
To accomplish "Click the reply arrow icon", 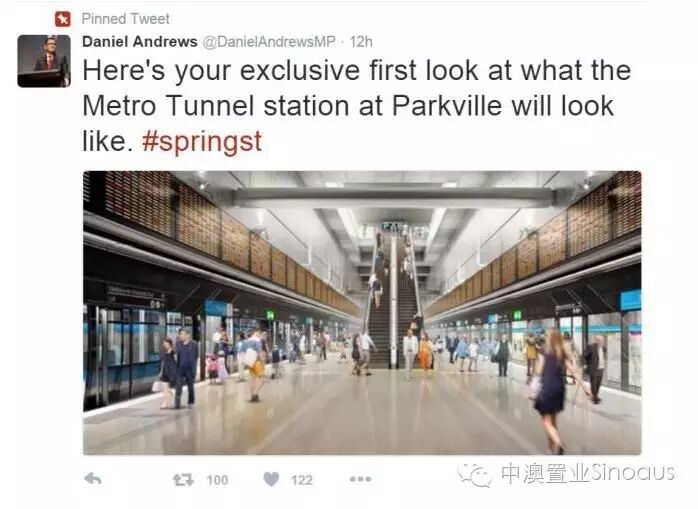I will click(93, 479).
